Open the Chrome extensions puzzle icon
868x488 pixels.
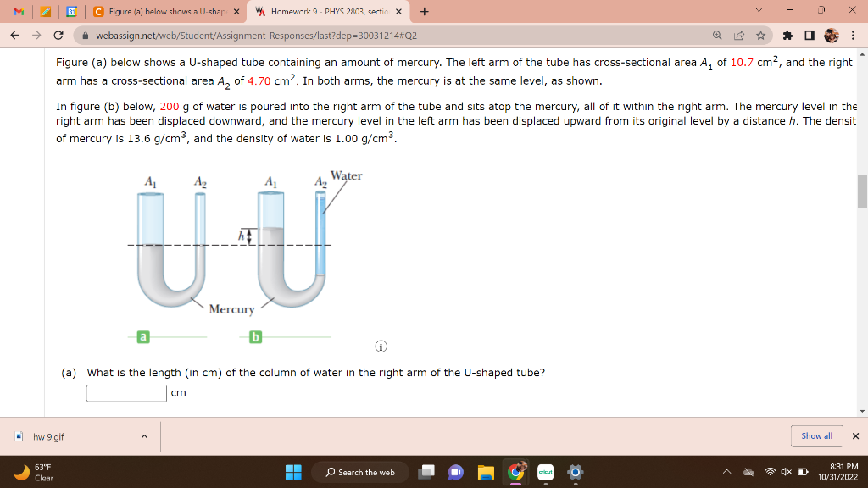(787, 36)
